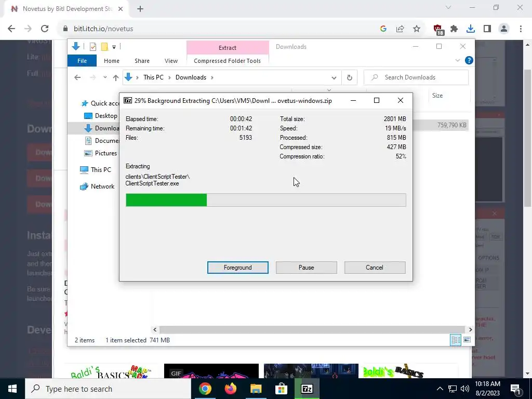
Task: Close the Novetus browser tab
Action: click(121, 9)
